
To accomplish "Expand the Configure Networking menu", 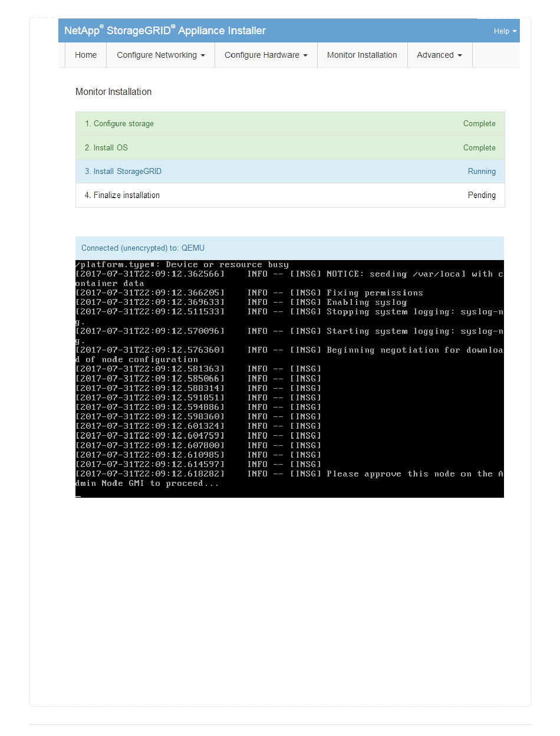I will 161,55.
